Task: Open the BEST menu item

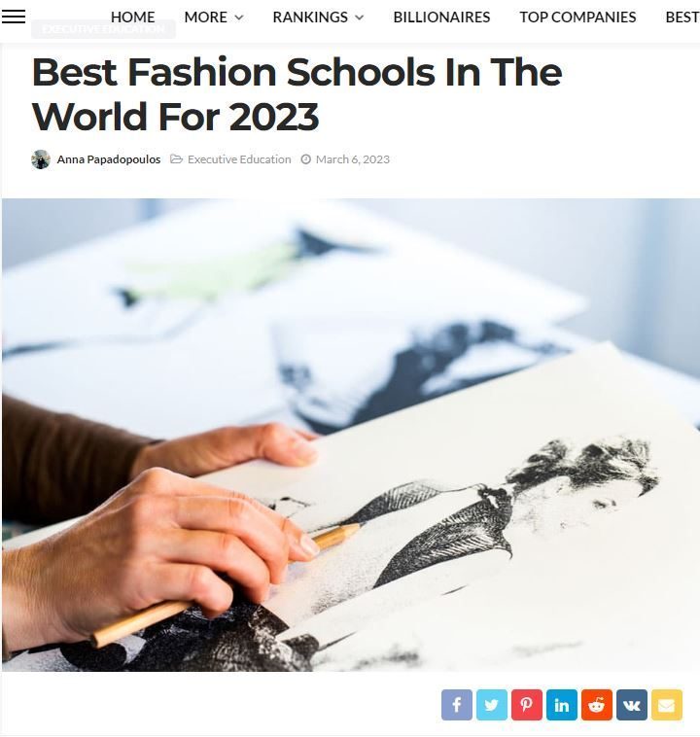Action: click(682, 17)
